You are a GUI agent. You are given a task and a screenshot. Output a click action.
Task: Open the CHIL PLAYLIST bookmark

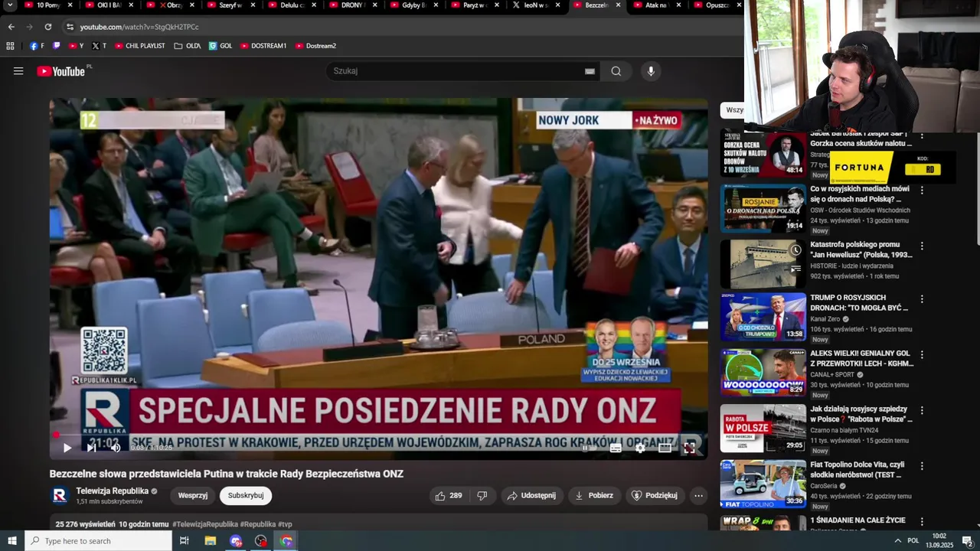click(140, 46)
